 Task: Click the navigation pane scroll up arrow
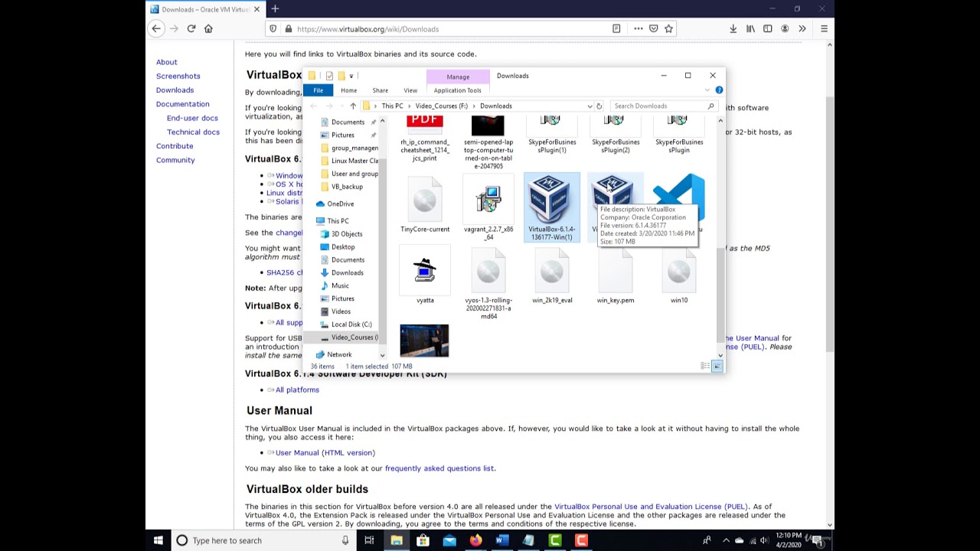click(x=382, y=121)
